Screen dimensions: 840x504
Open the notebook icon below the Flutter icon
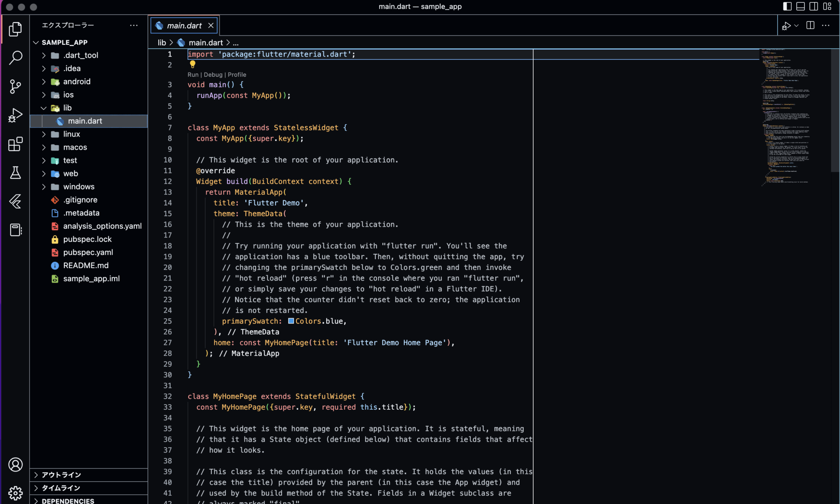click(15, 230)
